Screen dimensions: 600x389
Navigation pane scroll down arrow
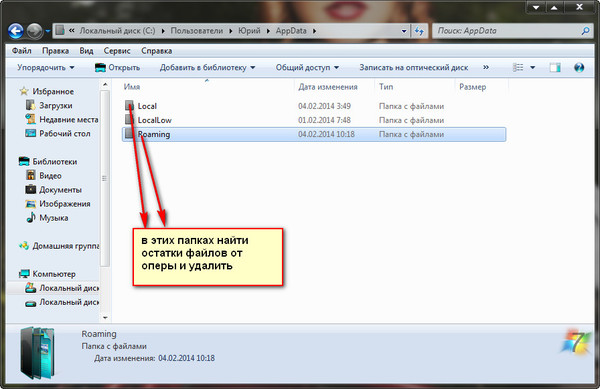[105, 317]
